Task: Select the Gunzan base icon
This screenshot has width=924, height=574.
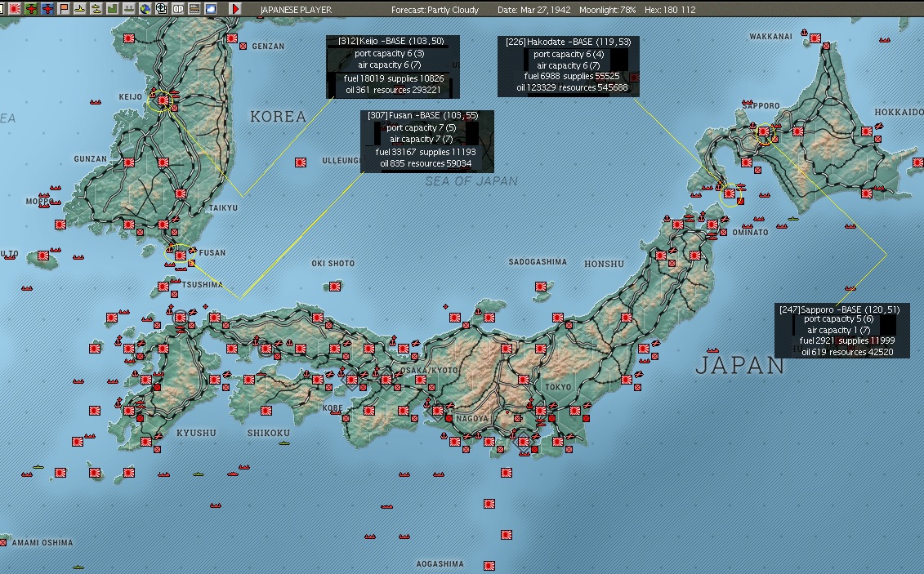Action: coord(129,162)
